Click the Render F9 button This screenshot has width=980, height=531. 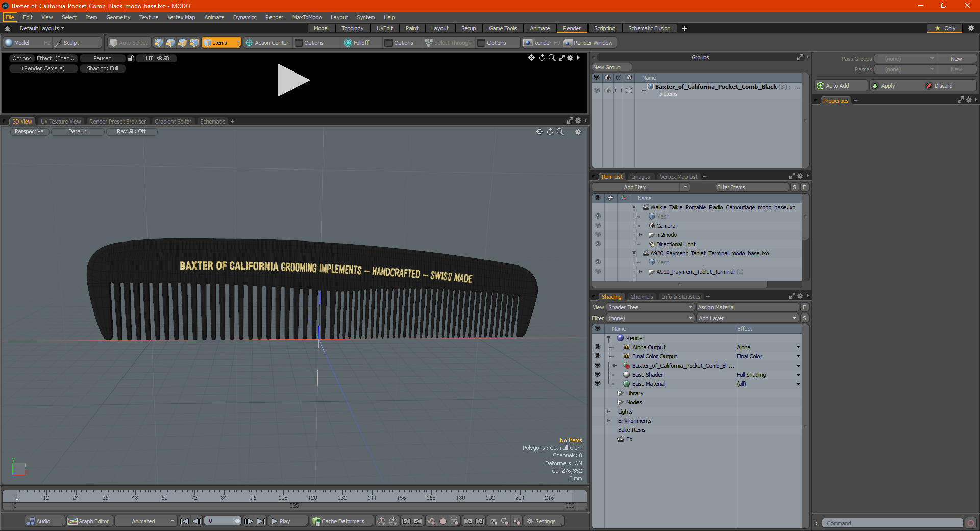tap(542, 43)
